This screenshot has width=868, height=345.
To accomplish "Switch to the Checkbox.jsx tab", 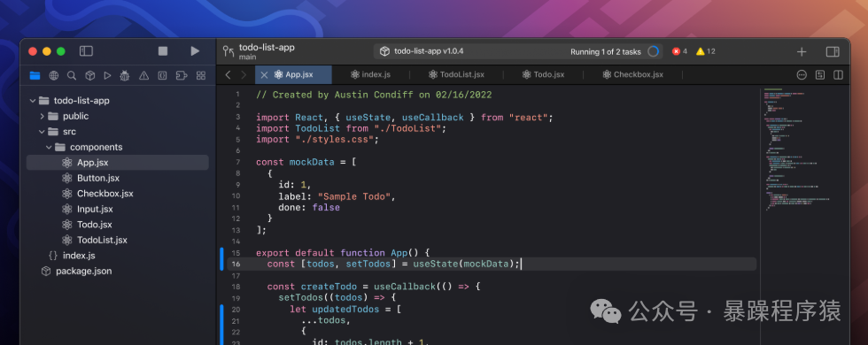I will pyautogui.click(x=632, y=74).
